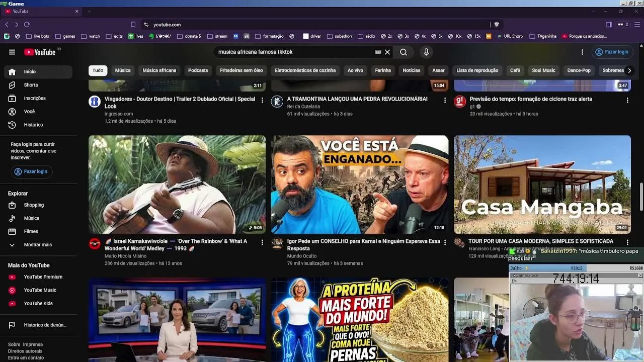Clear the search box with the X

click(387, 52)
